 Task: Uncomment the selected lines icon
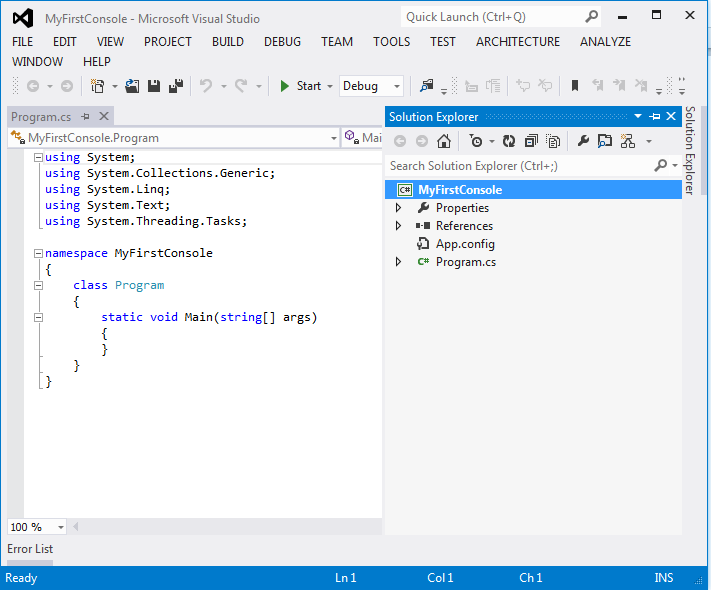545,85
